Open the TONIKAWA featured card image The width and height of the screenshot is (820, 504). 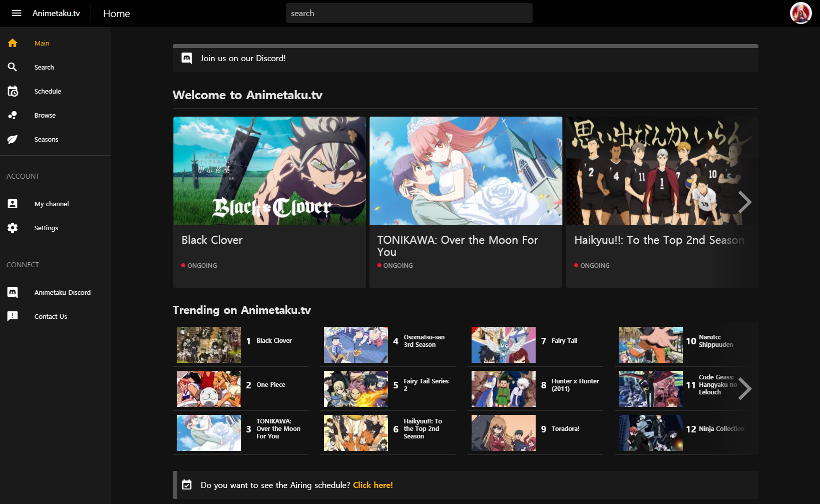466,171
